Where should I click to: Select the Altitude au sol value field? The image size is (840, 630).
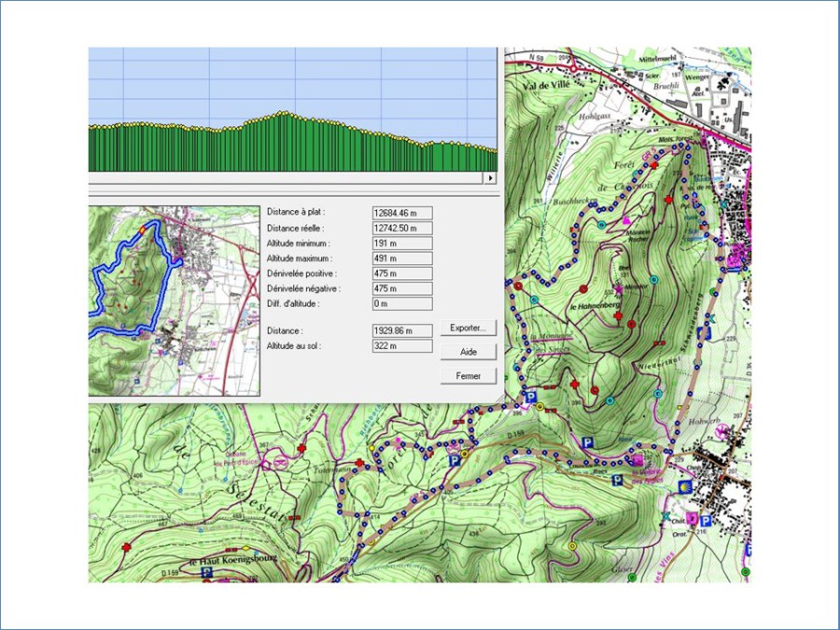[x=402, y=346]
